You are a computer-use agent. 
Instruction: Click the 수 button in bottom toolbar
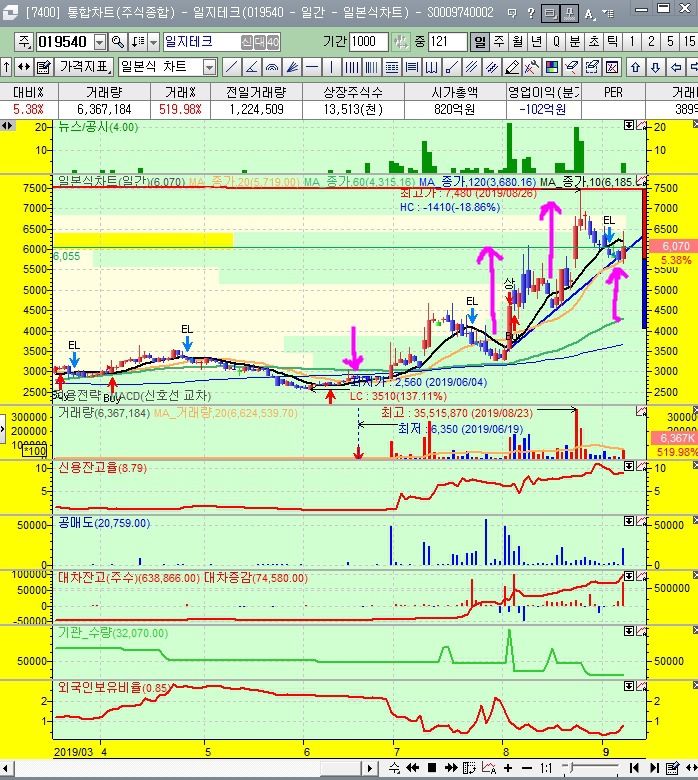(x=394, y=768)
